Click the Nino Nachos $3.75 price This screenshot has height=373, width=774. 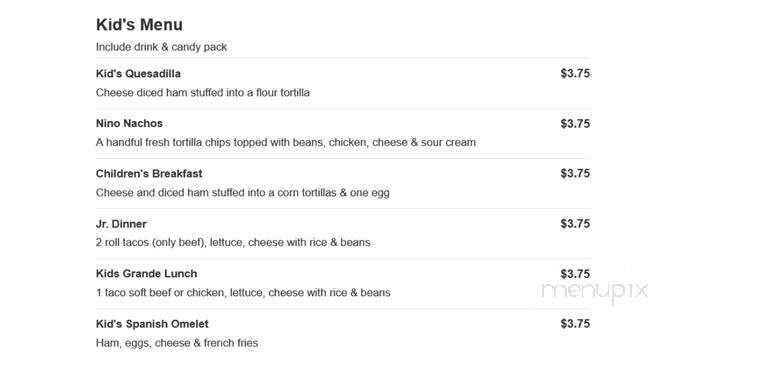pyautogui.click(x=575, y=123)
